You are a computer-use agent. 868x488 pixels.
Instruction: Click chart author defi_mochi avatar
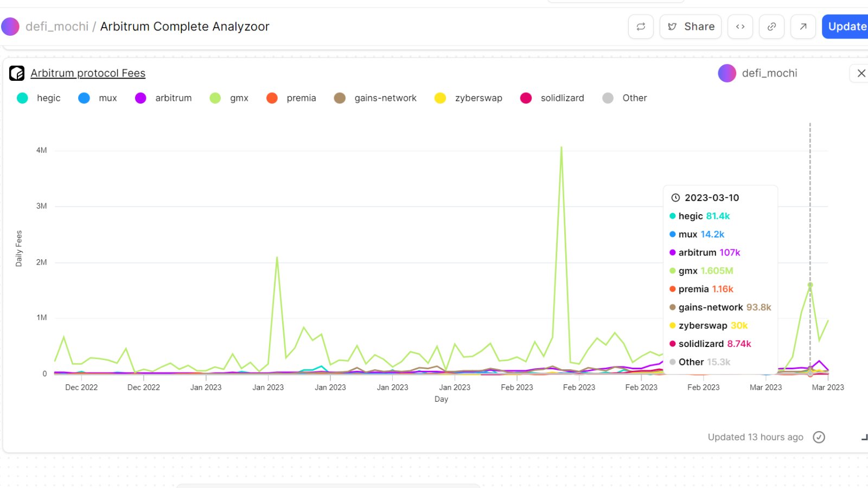pos(727,73)
